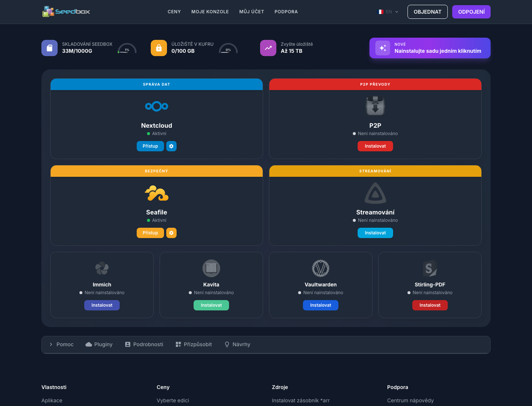
Task: Select the Návrhy tab
Action: (x=238, y=344)
